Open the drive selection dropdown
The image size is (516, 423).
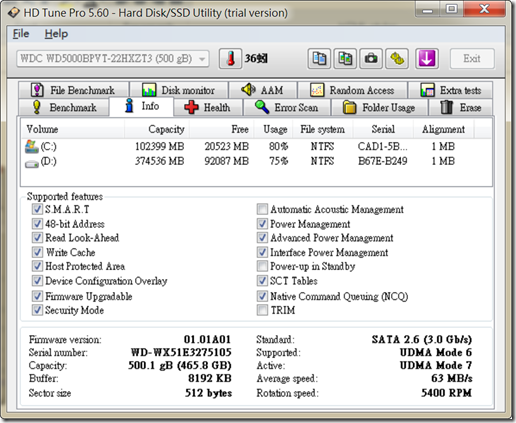[113, 59]
